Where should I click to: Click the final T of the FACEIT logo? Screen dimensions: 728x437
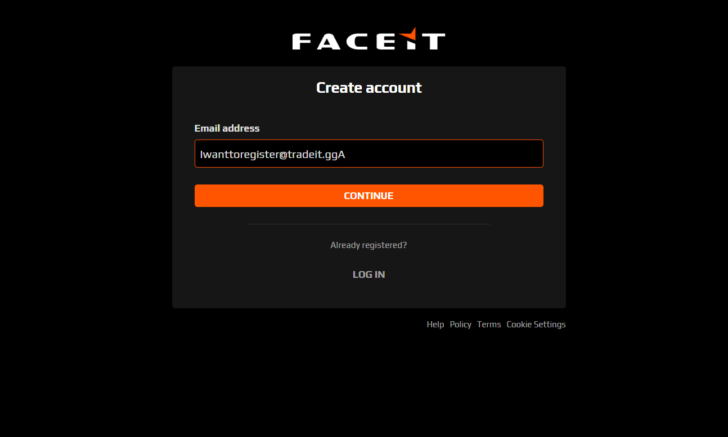(434, 41)
